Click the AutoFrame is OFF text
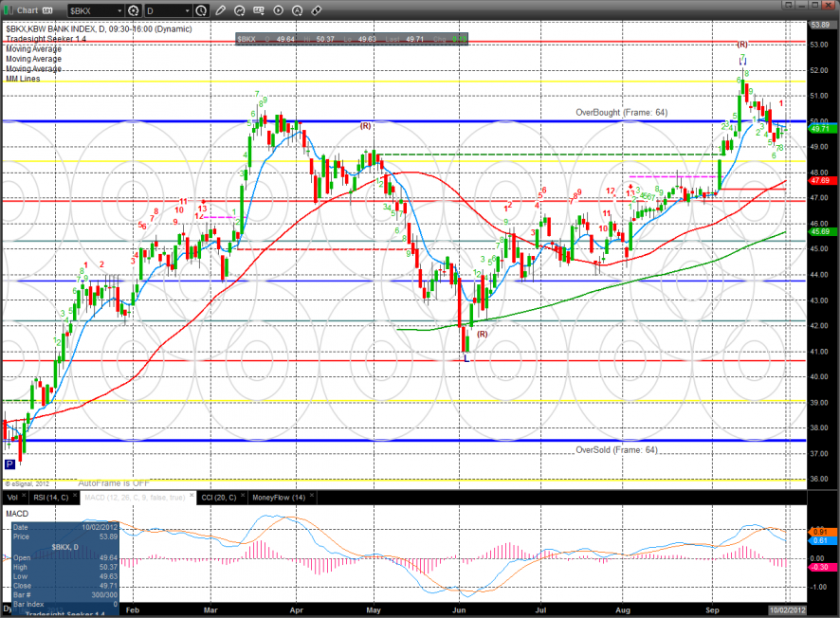Viewport: 840px width, 618px height. [x=114, y=483]
